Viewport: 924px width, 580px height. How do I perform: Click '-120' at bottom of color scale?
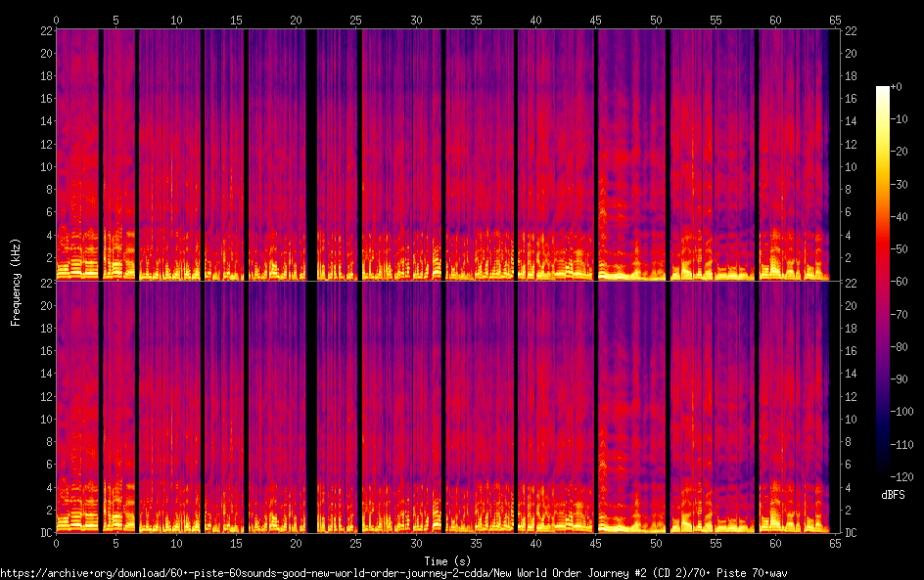pyautogui.click(x=901, y=476)
